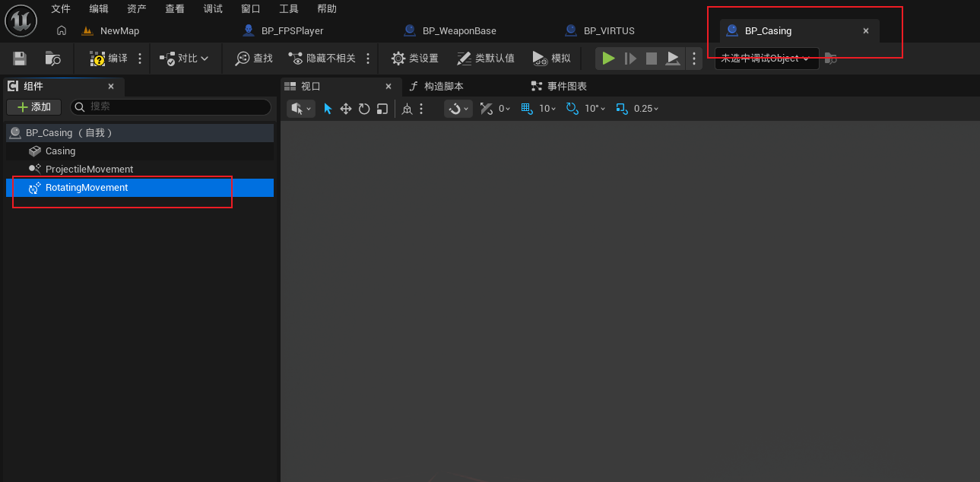This screenshot has width=980, height=482.
Task: Browse to asset in Content Browser icon
Action: pyautogui.click(x=53, y=58)
